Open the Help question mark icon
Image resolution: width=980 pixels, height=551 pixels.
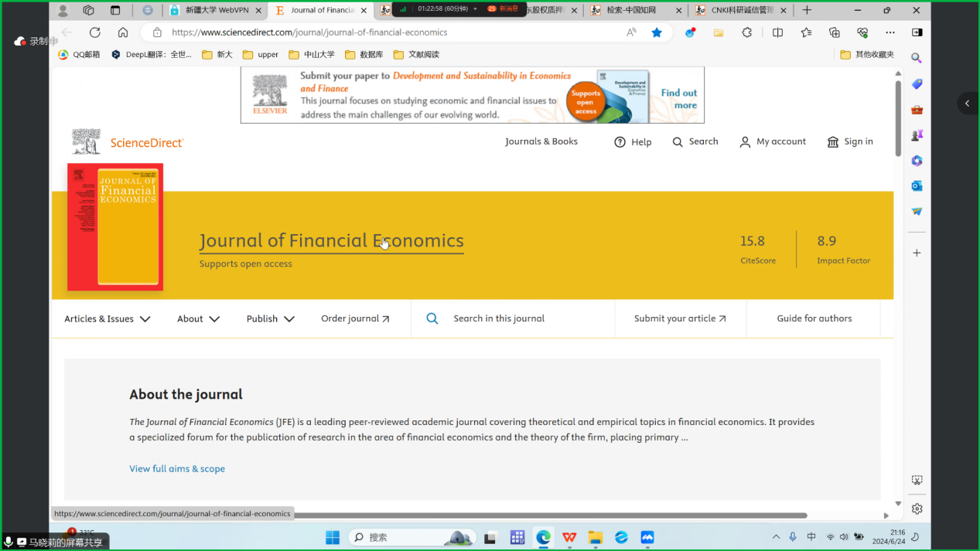pos(620,142)
